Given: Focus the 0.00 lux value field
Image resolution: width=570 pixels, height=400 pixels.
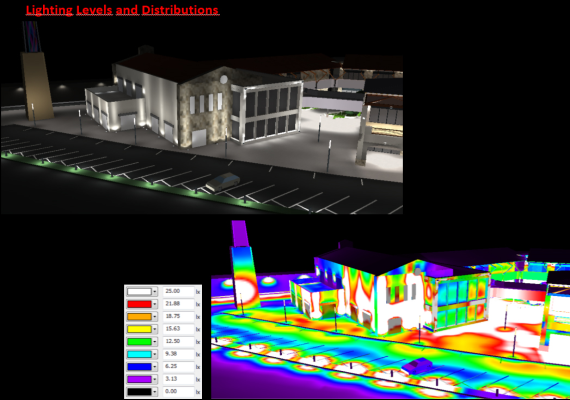Looking at the screenshot, I should point(178,392).
